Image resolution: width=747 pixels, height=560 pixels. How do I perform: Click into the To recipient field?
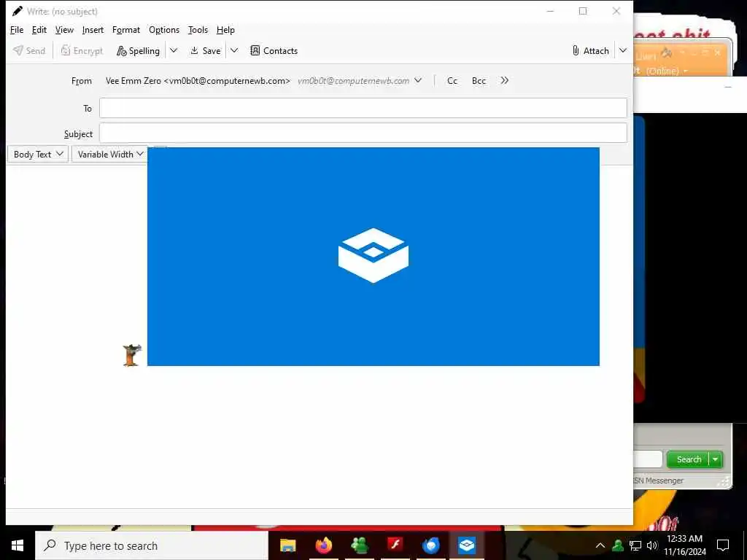(363, 108)
